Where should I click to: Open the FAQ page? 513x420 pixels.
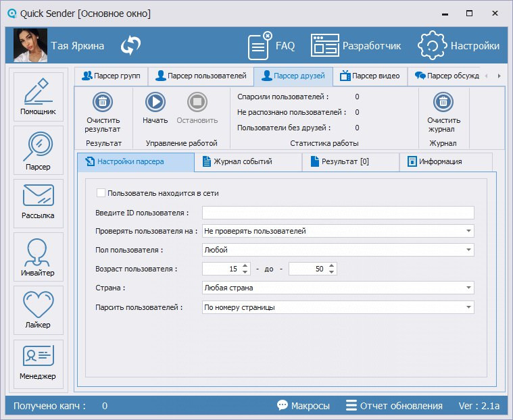272,46
